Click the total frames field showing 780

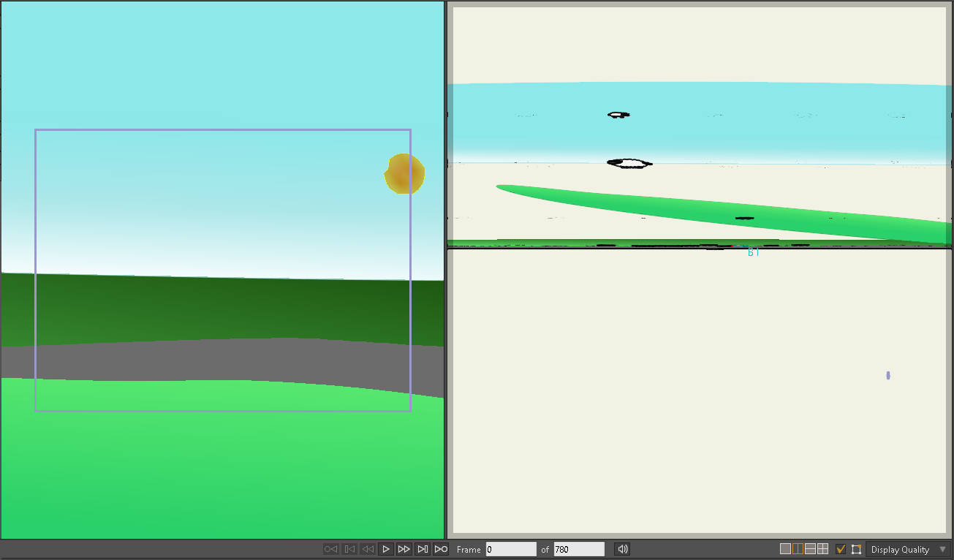point(579,549)
